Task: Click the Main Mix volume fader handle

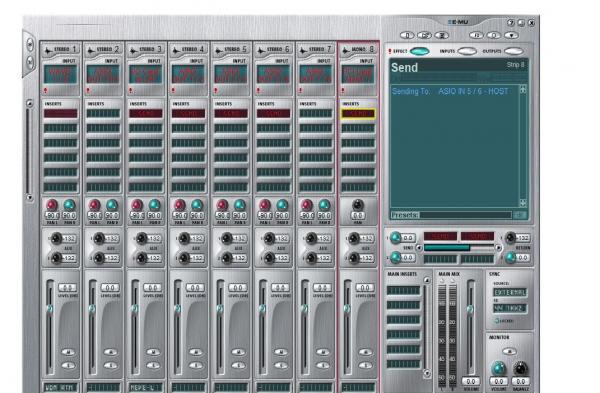Action: [470, 308]
